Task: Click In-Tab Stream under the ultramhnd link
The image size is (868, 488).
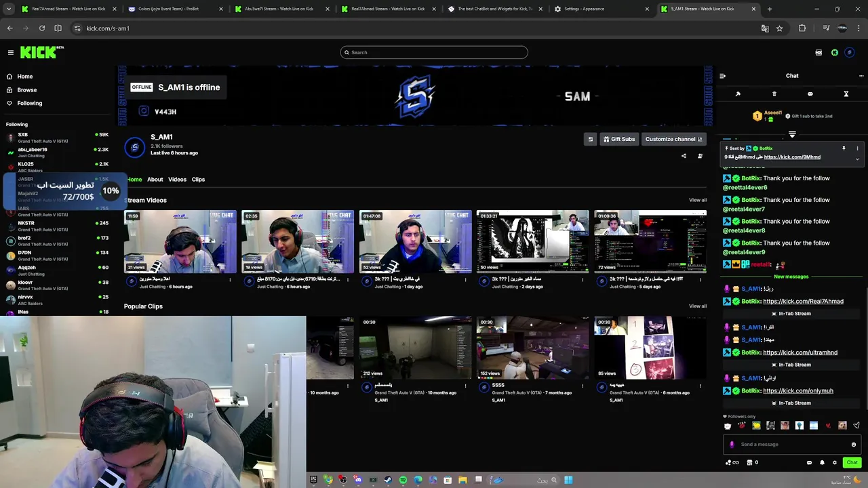Action: tap(791, 365)
